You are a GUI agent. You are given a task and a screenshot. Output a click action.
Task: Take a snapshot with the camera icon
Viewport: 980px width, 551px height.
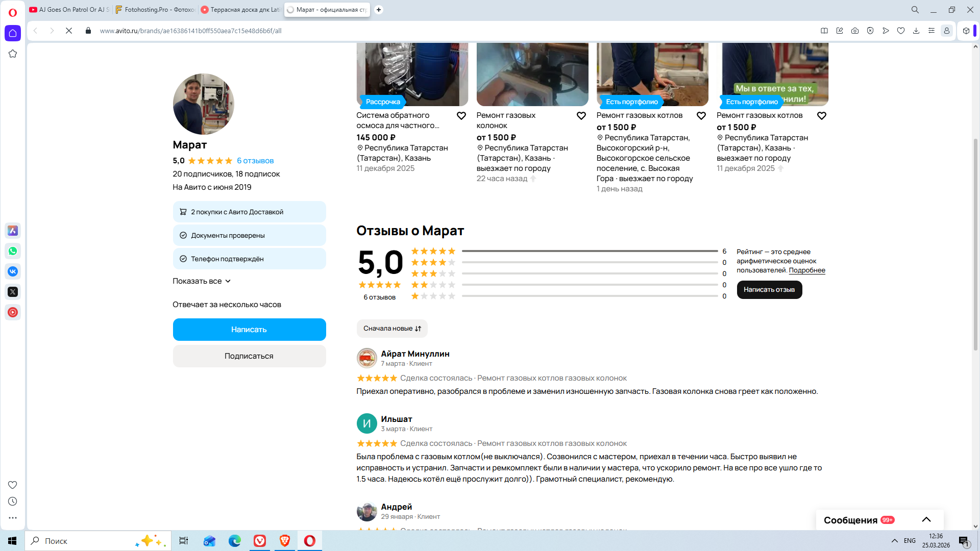point(855,31)
